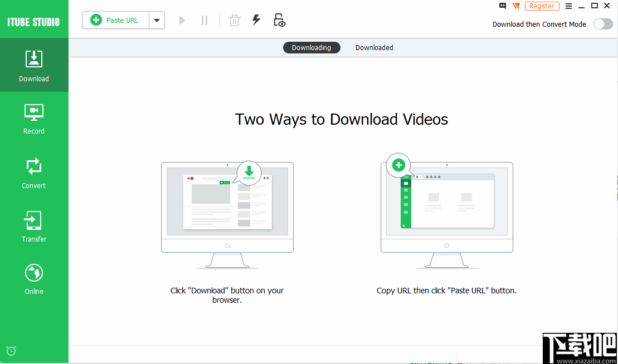This screenshot has width=618, height=364.
Task: Click the Paste URL button
Action: 115,20
